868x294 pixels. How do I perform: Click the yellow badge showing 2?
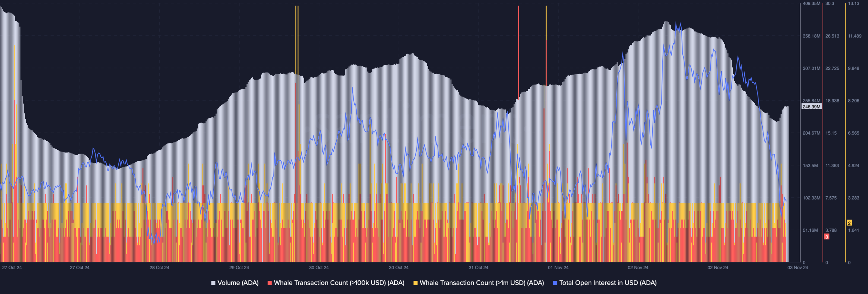click(849, 223)
